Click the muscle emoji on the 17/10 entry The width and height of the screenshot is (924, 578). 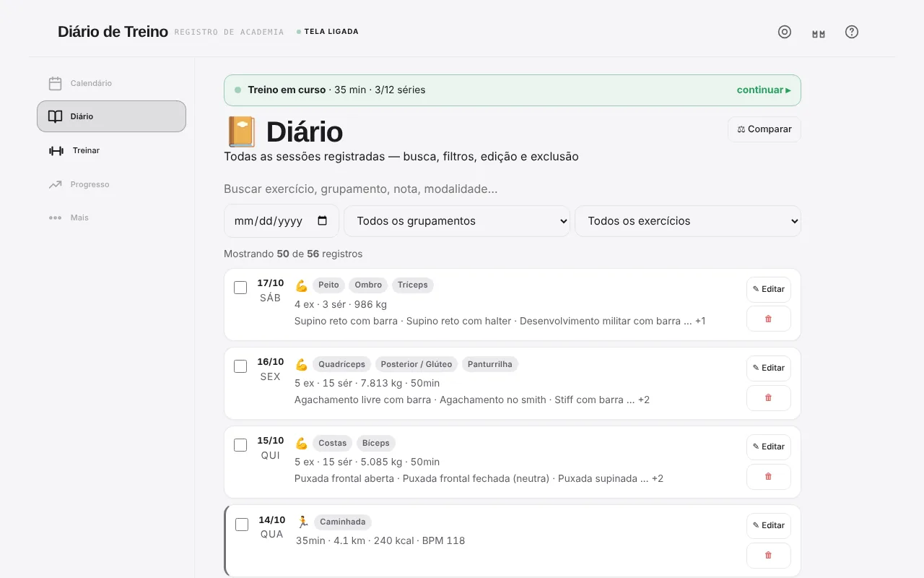pyautogui.click(x=301, y=285)
